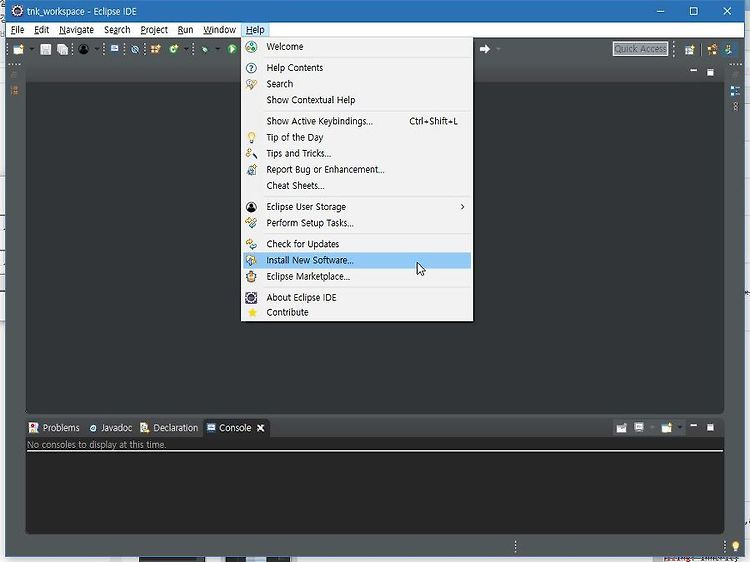Open the Open Console dropdown arrow
Screen dimensions: 750x562
(x=680, y=428)
